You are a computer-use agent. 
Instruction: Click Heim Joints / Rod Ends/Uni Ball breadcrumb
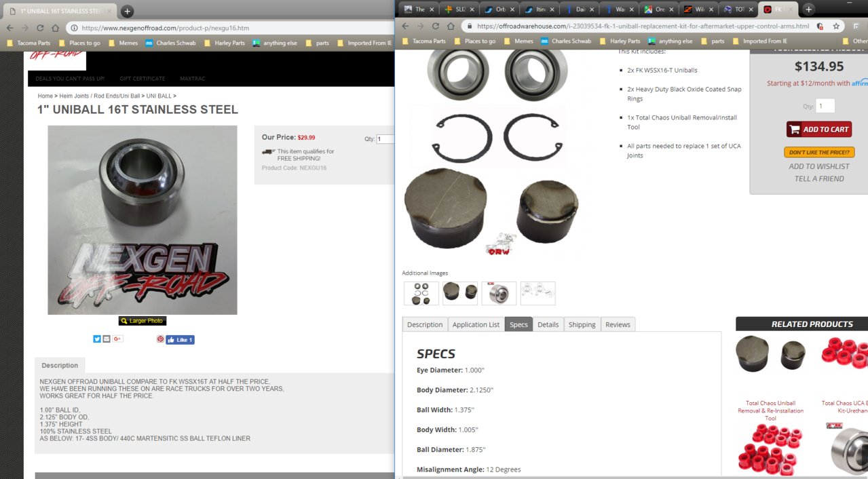tap(100, 96)
